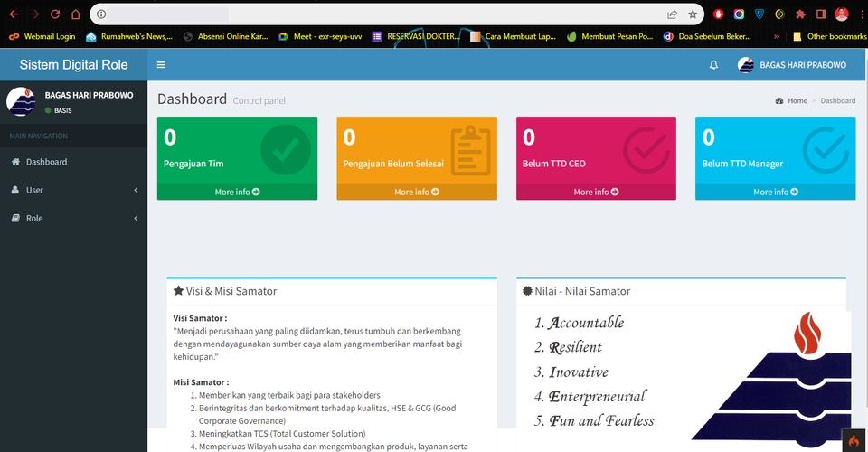Image resolution: width=868 pixels, height=452 pixels.
Task: Click the Dashboard breadcrumb text
Action: [x=837, y=100]
